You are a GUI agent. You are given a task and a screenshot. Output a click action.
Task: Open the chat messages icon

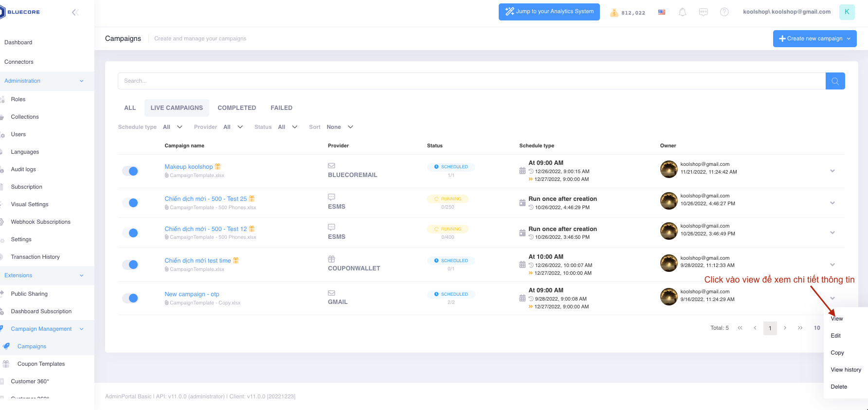coord(703,12)
